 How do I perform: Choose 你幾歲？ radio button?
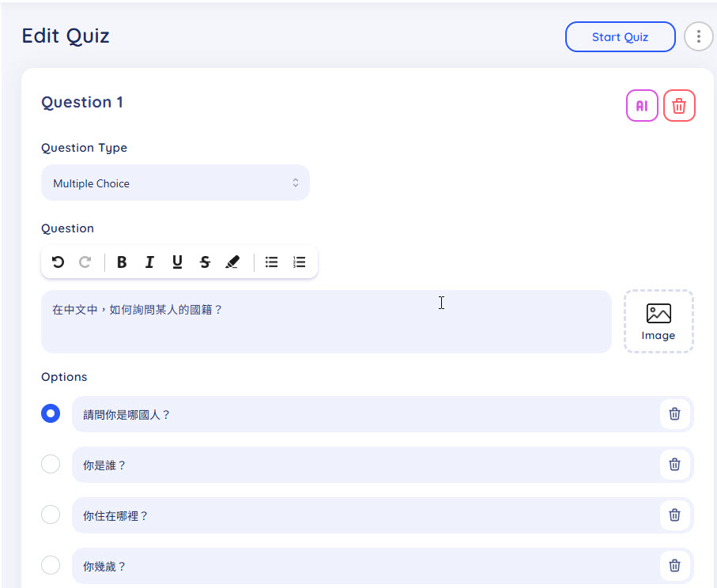(x=51, y=565)
